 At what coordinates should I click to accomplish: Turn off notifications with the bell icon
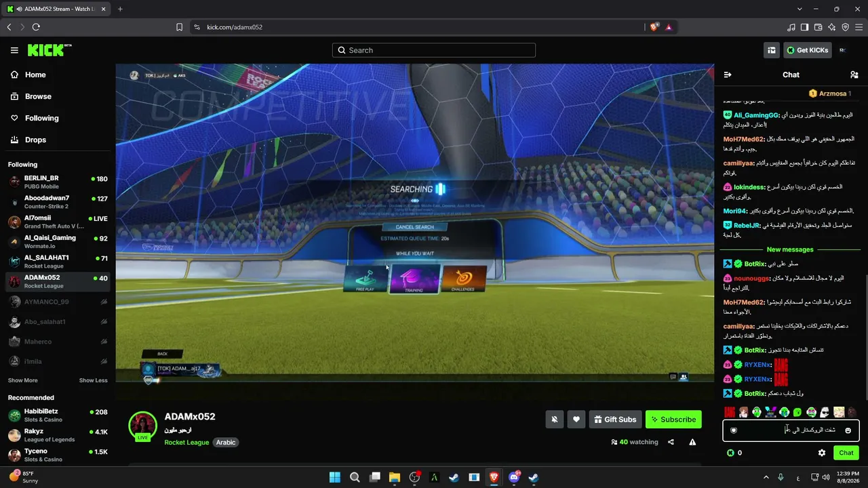click(554, 420)
